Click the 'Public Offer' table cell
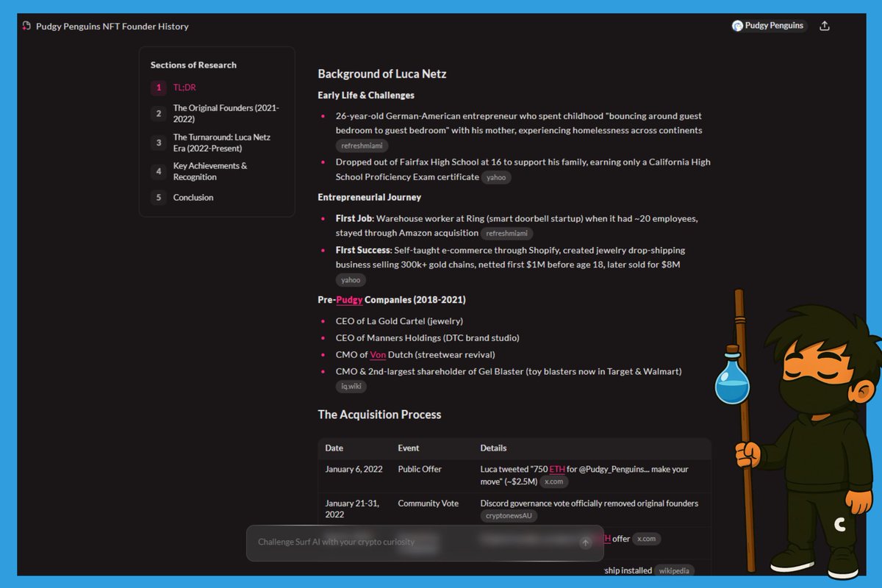Viewport: 882px width, 588px height. tap(420, 469)
